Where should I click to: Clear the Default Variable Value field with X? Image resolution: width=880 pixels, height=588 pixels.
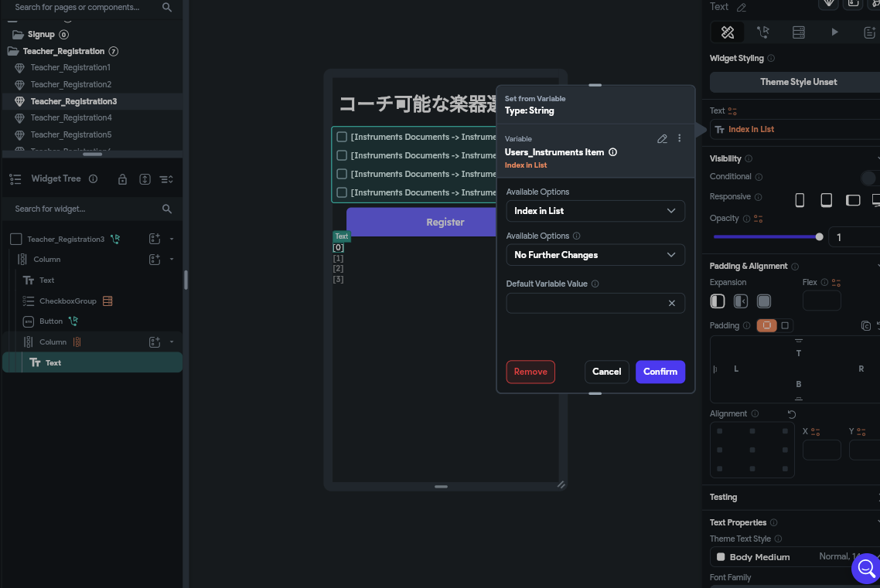pos(672,303)
